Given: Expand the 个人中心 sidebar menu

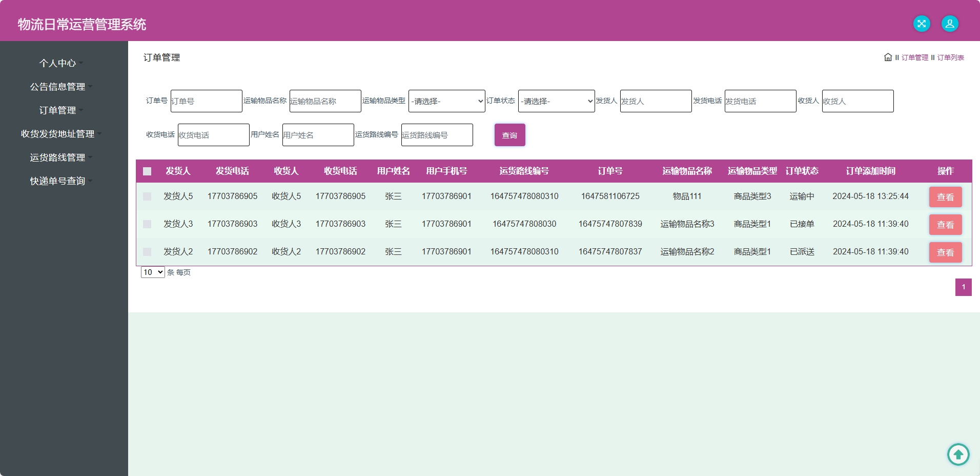Looking at the screenshot, I should coord(59,63).
